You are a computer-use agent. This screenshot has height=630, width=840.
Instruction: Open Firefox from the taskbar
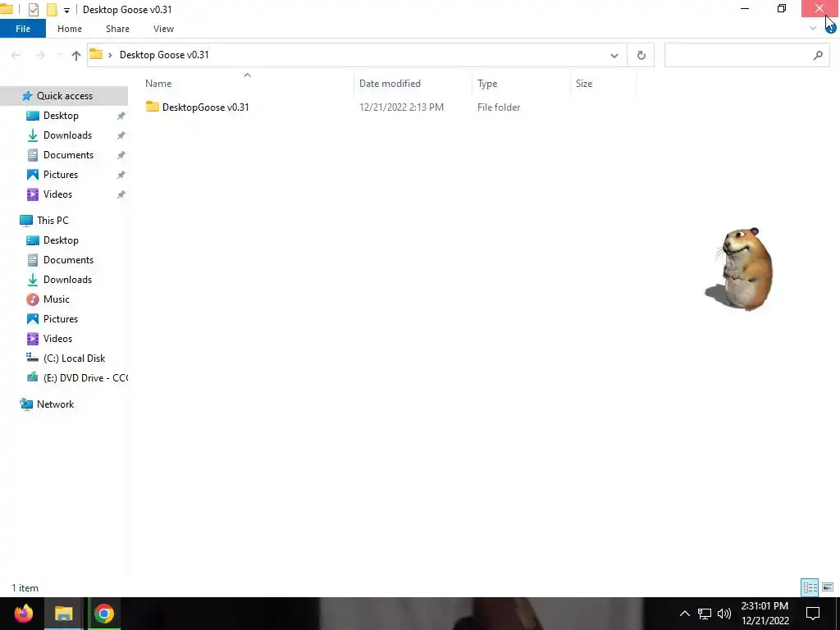(23, 614)
